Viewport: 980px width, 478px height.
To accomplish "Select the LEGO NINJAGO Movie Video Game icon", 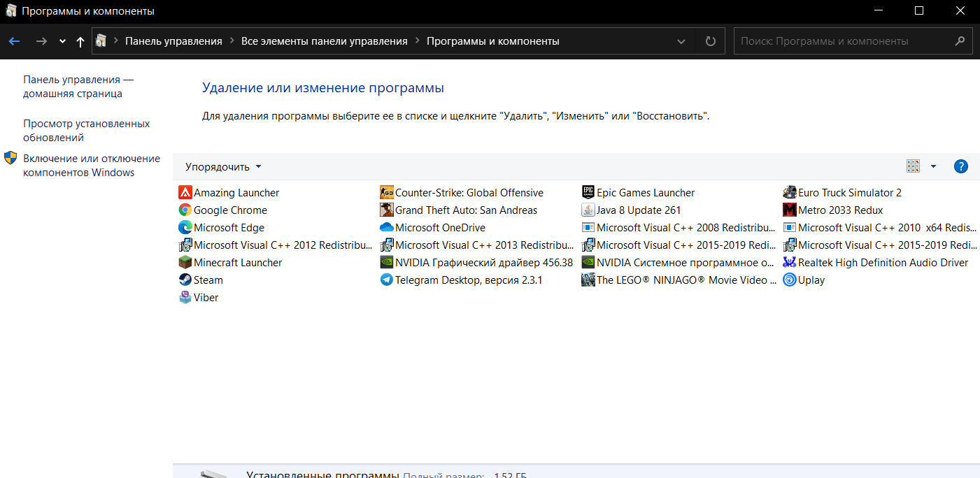I will [x=588, y=280].
